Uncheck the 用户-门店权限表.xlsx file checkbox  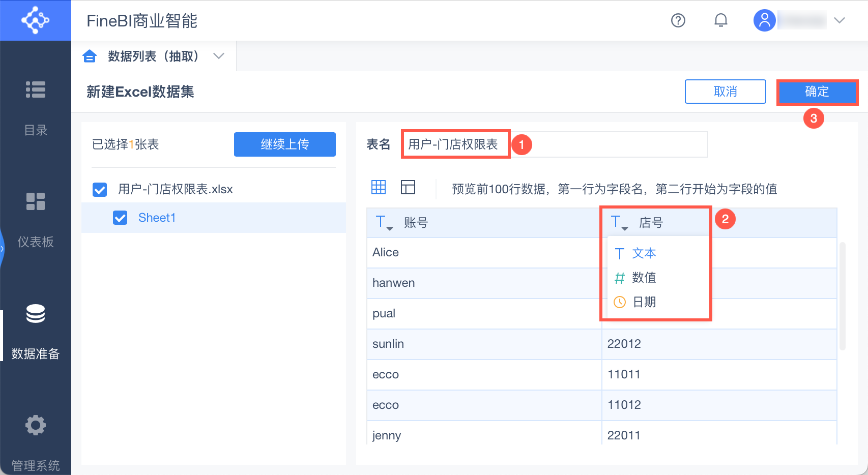[x=100, y=190]
